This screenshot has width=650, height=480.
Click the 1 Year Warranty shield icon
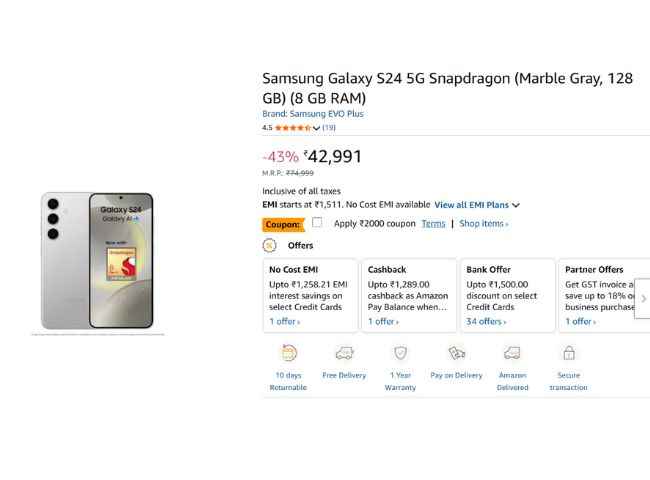tap(400, 353)
